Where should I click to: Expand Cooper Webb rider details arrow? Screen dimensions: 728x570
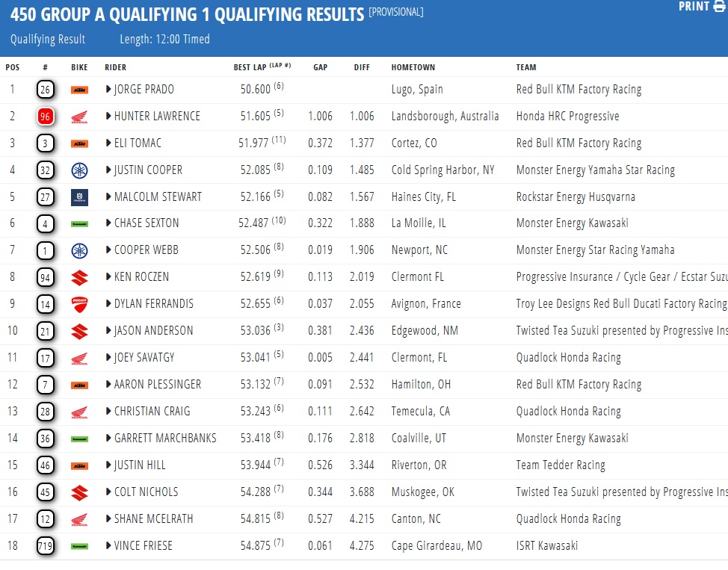(108, 250)
